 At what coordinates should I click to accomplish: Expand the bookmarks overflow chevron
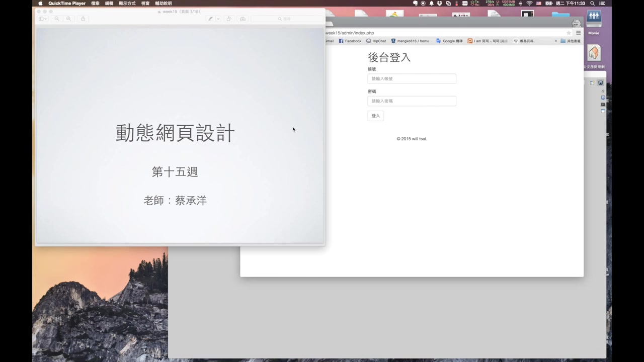pyautogui.click(x=556, y=41)
